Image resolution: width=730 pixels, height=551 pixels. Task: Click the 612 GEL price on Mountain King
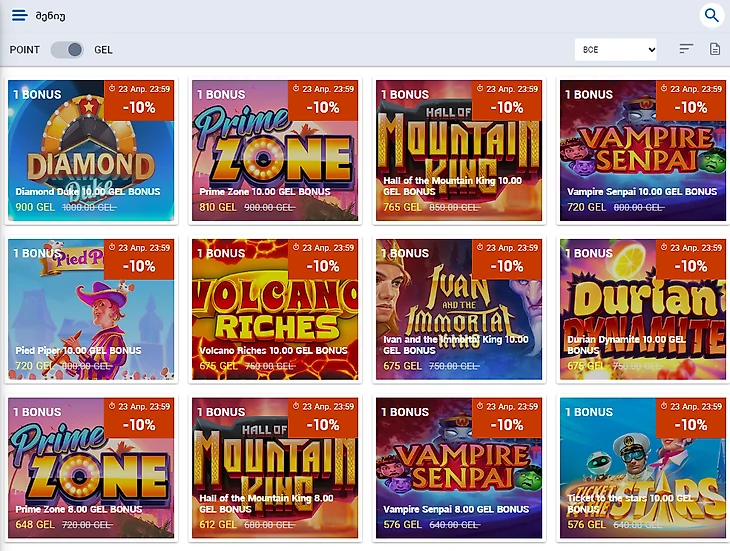[x=218, y=524]
